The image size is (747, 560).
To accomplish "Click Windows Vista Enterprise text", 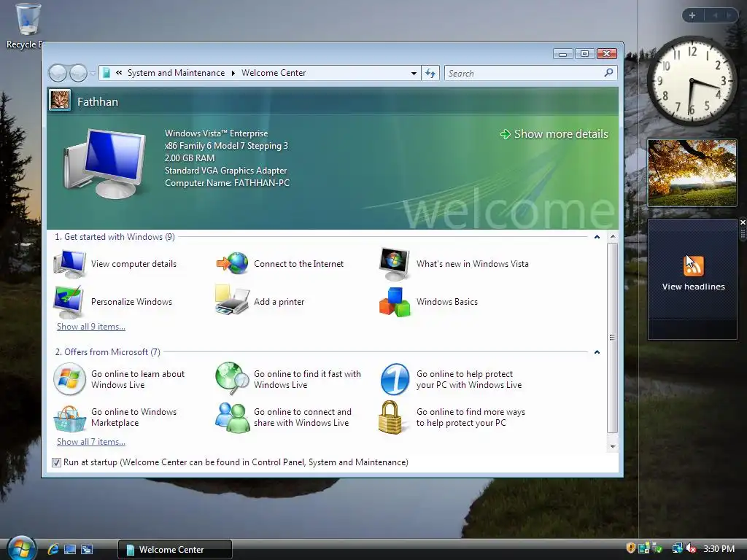I will (216, 133).
